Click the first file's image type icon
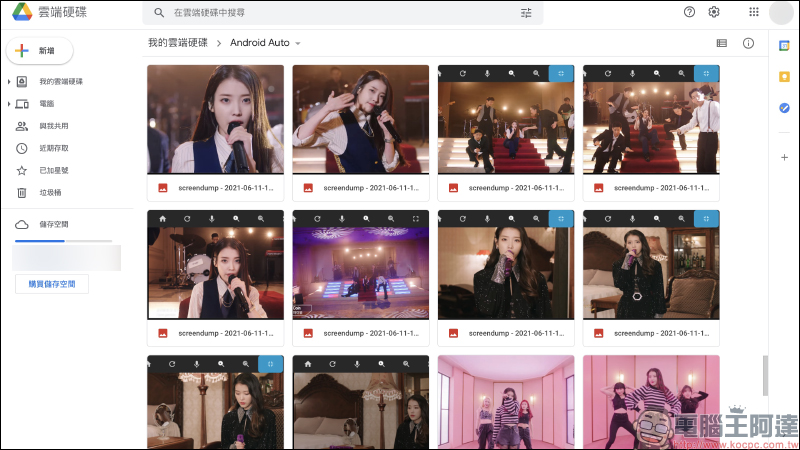Image resolution: width=800 pixels, height=450 pixels. [x=163, y=188]
